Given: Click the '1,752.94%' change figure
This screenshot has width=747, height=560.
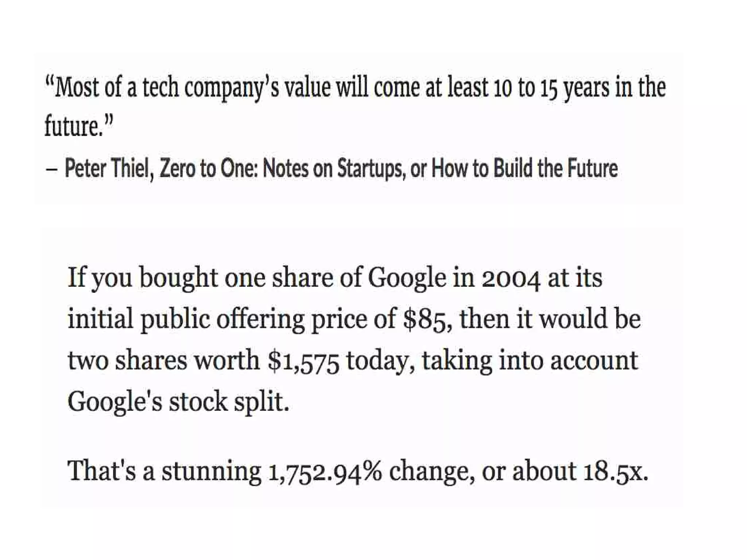Looking at the screenshot, I should 325,472.
